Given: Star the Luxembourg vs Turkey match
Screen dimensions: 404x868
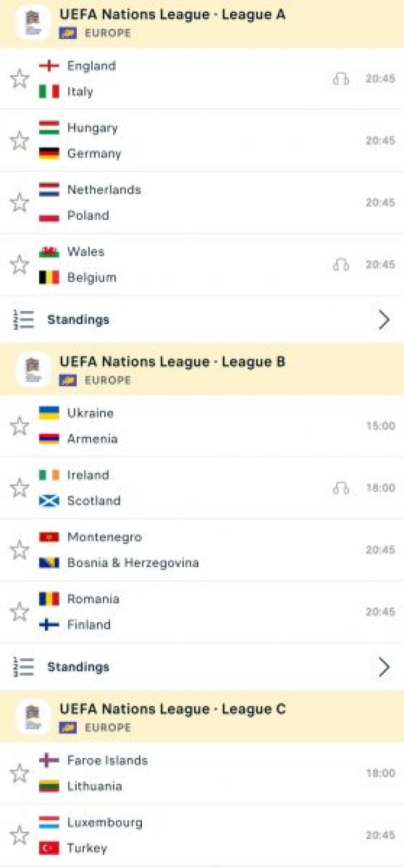Looking at the screenshot, I should (20, 835).
